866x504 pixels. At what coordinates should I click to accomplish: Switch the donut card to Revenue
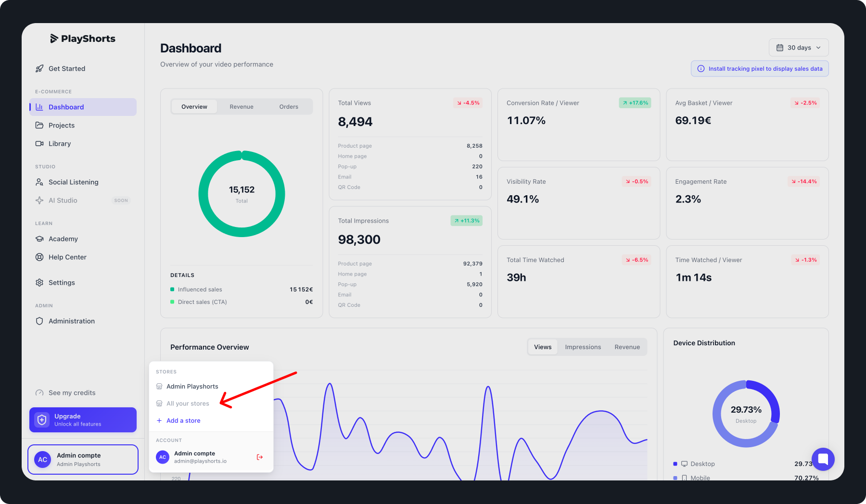(x=242, y=107)
